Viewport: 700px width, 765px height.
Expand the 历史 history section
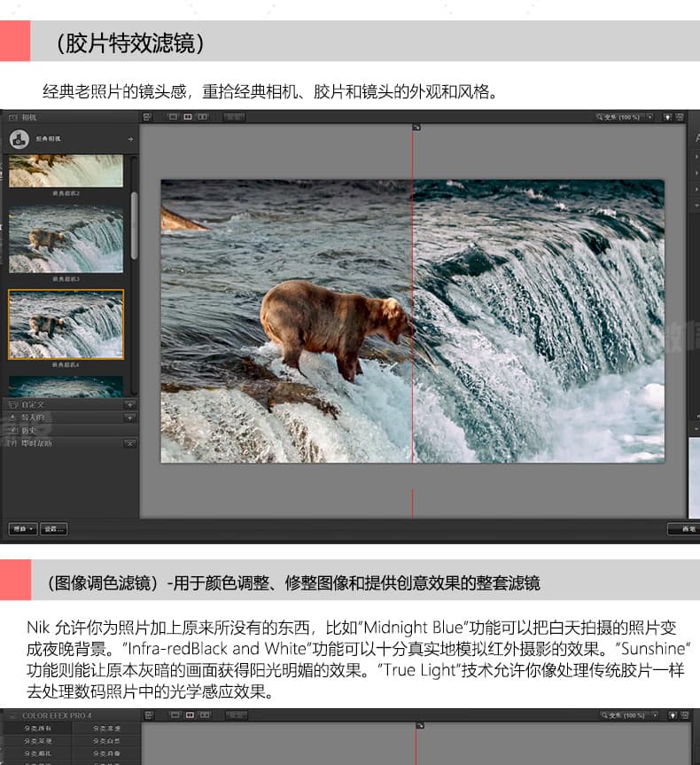[31, 429]
